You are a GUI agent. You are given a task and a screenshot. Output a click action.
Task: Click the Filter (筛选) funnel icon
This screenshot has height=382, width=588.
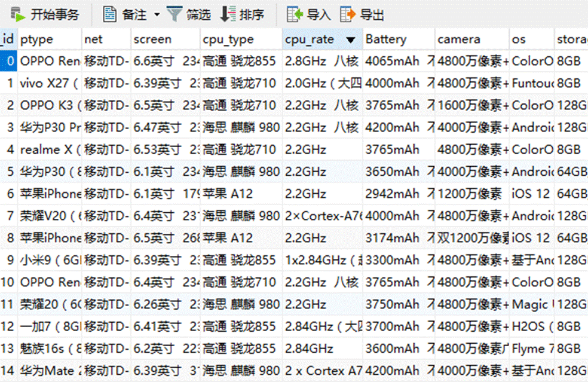pyautogui.click(x=174, y=14)
